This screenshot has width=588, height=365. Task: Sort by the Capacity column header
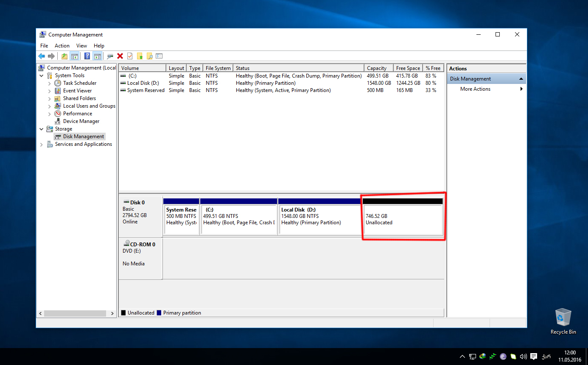378,68
